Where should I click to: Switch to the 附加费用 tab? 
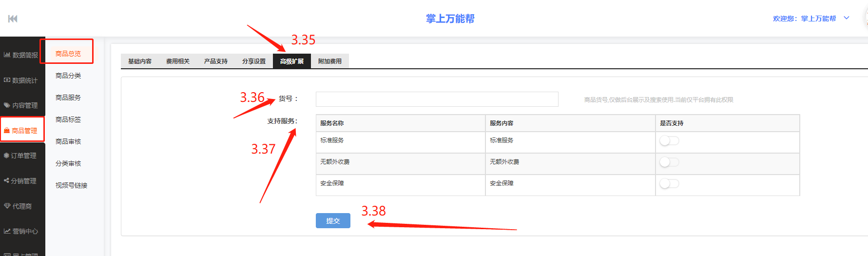tap(330, 61)
